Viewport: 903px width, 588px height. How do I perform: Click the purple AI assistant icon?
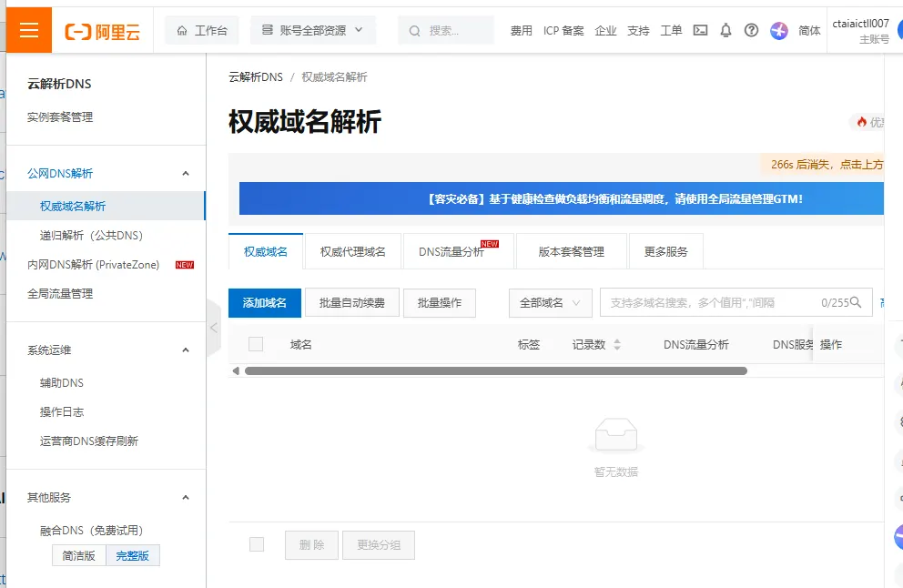pos(778,31)
